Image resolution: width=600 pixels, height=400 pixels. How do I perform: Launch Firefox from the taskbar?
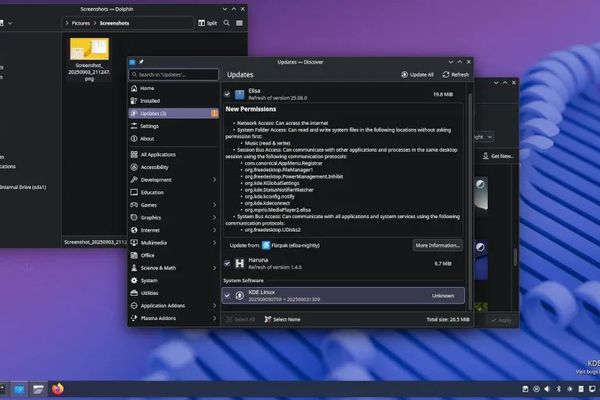(58, 389)
